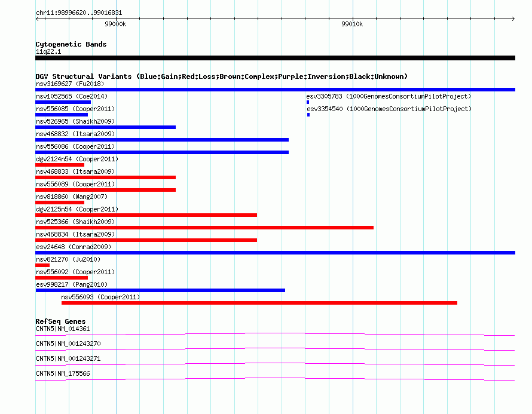Open CNTN5|NM_014361 gene label
Viewport: 532px width, 414px height.
pyautogui.click(x=63, y=329)
